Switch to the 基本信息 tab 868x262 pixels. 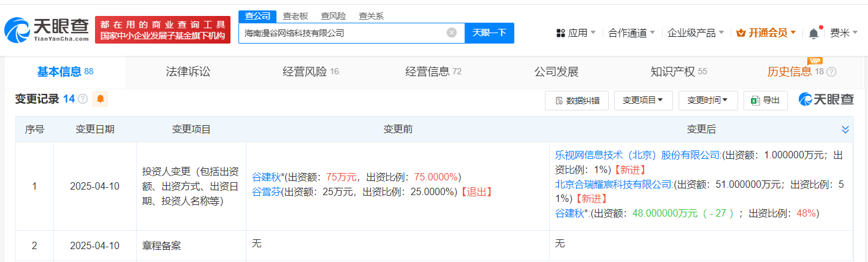(66, 72)
